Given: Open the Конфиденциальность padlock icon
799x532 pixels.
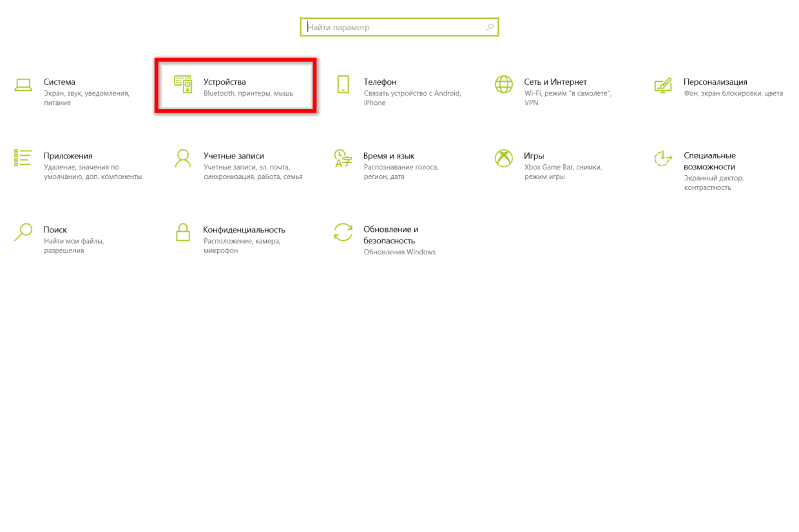Looking at the screenshot, I should tap(183, 232).
